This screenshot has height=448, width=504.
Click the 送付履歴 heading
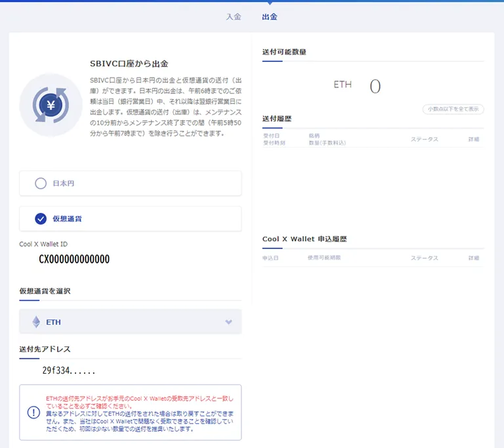(277, 118)
